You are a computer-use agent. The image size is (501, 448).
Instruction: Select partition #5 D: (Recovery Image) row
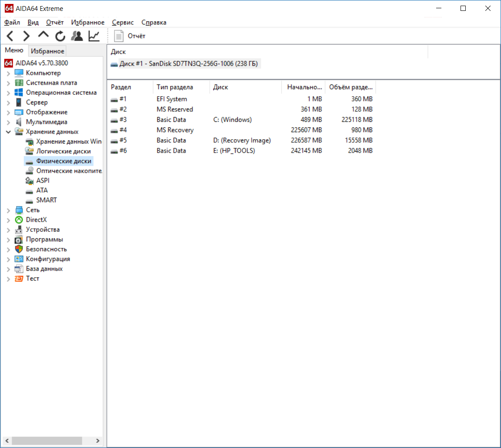point(242,140)
